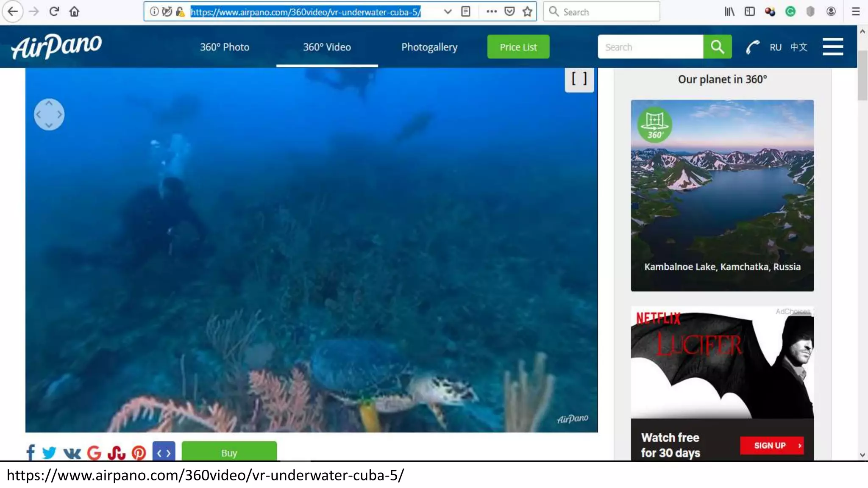Click the grey shield extension icon
This screenshot has width=868, height=488.
click(810, 11)
